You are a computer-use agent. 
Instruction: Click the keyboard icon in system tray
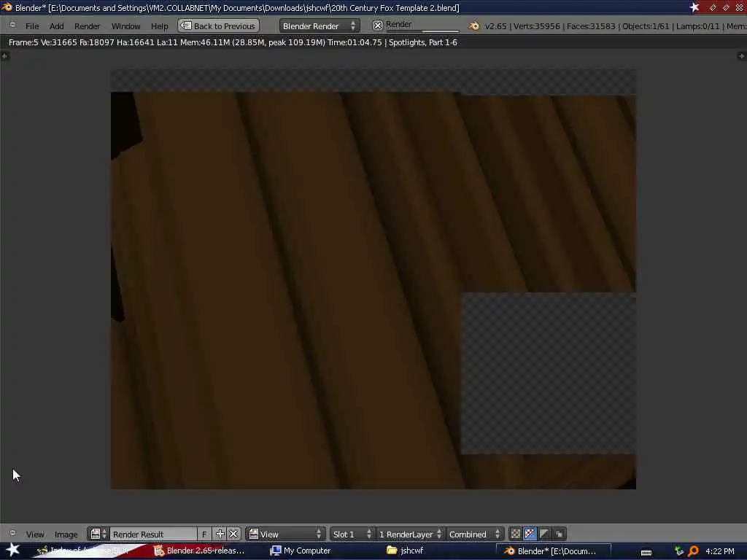coord(646,552)
